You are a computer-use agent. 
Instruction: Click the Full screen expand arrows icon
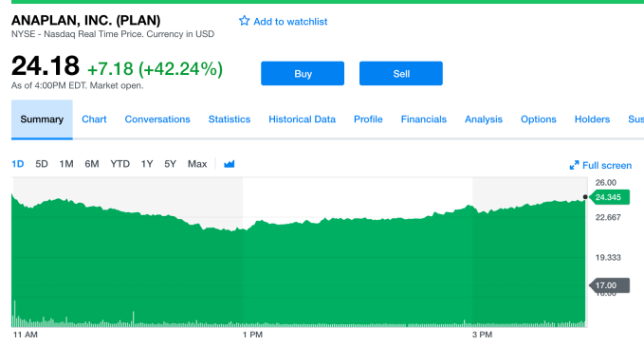(574, 165)
